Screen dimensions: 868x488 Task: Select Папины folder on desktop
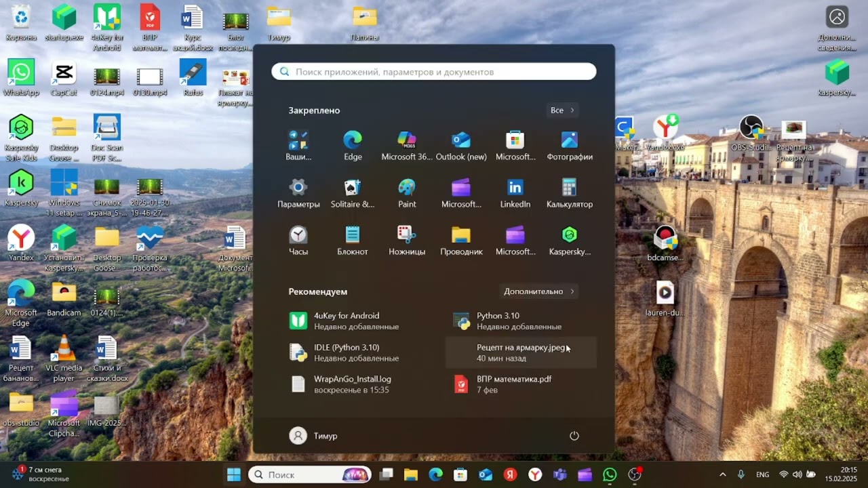click(365, 24)
